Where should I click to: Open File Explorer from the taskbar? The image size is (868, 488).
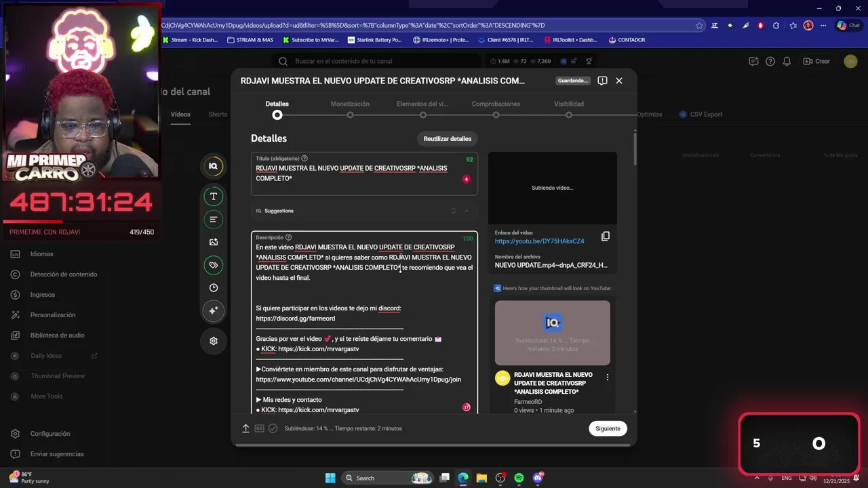click(481, 478)
